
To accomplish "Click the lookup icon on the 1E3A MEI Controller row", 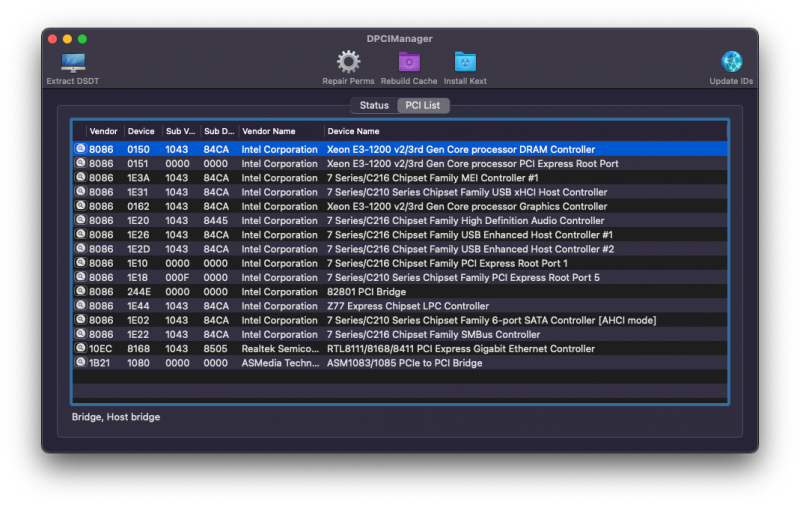I will pos(81,177).
